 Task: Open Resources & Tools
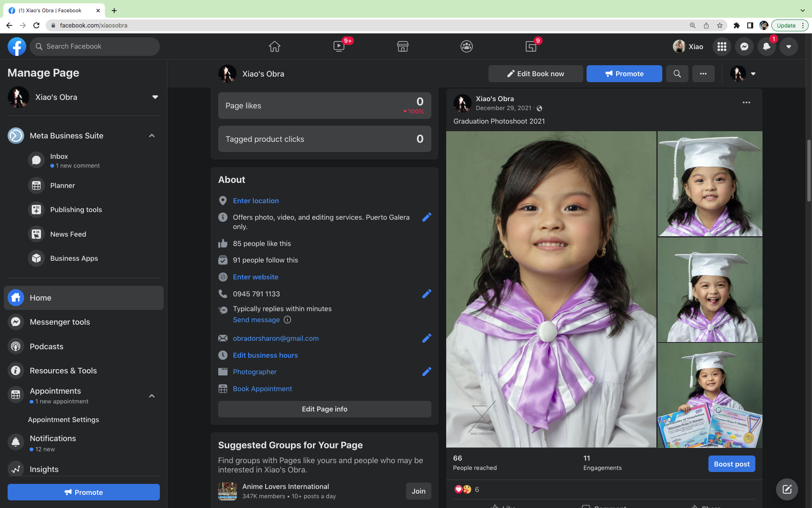(84, 370)
